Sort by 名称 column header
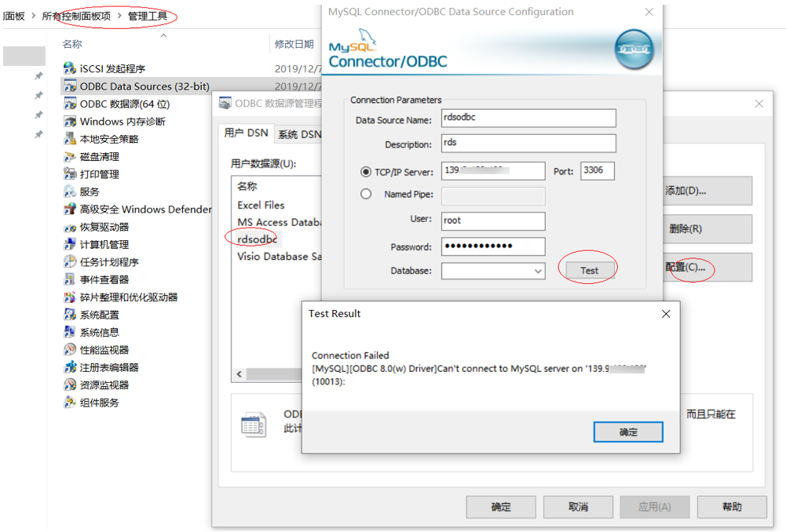This screenshot has width=786, height=532. pos(72,44)
